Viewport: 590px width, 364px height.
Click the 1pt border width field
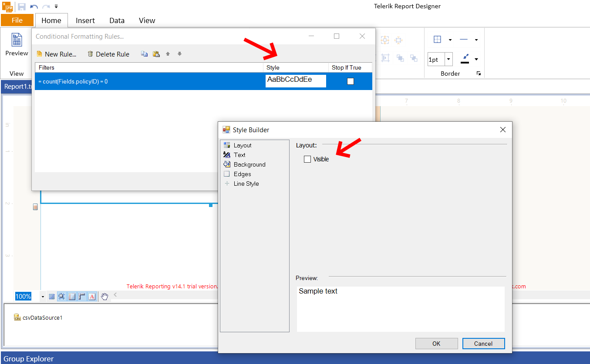[436, 60]
